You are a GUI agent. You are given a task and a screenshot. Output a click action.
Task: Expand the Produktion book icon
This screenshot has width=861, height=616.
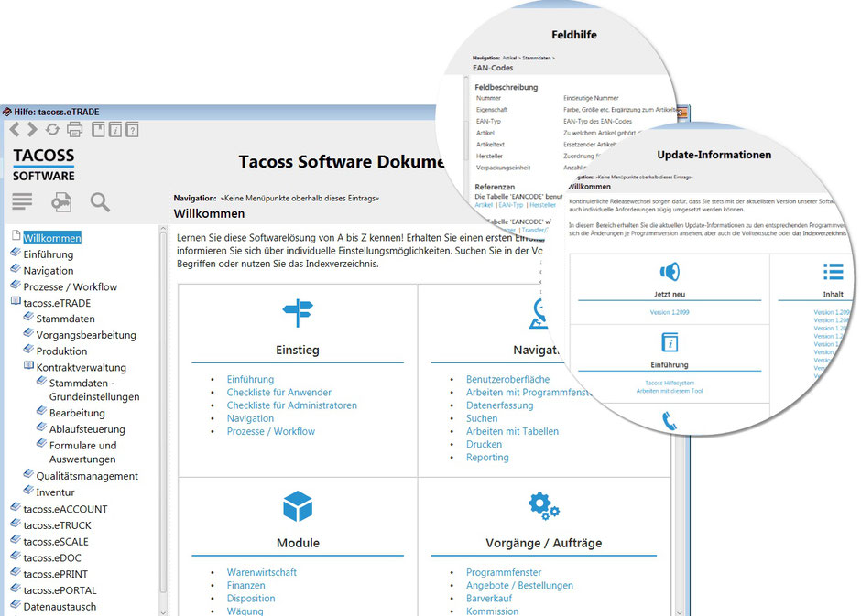click(29, 349)
